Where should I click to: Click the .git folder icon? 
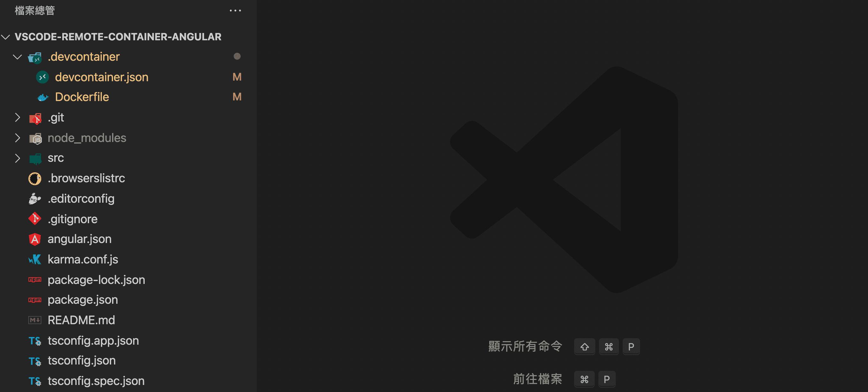tap(35, 118)
